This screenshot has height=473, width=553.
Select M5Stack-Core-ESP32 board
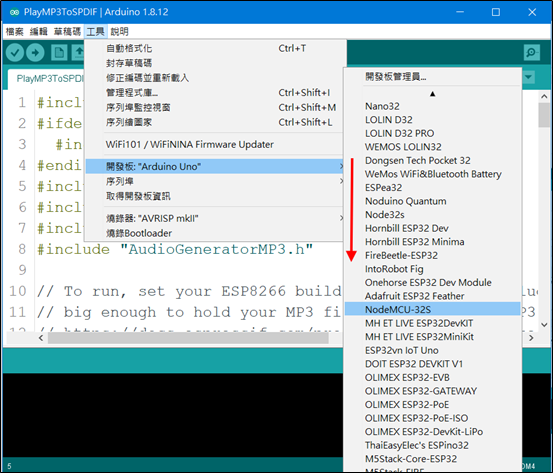coord(433,459)
